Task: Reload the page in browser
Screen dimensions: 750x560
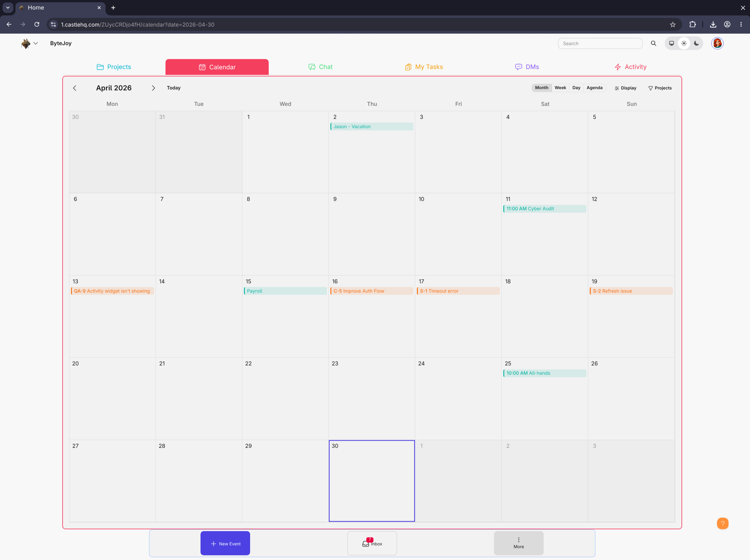Action: pyautogui.click(x=37, y=24)
